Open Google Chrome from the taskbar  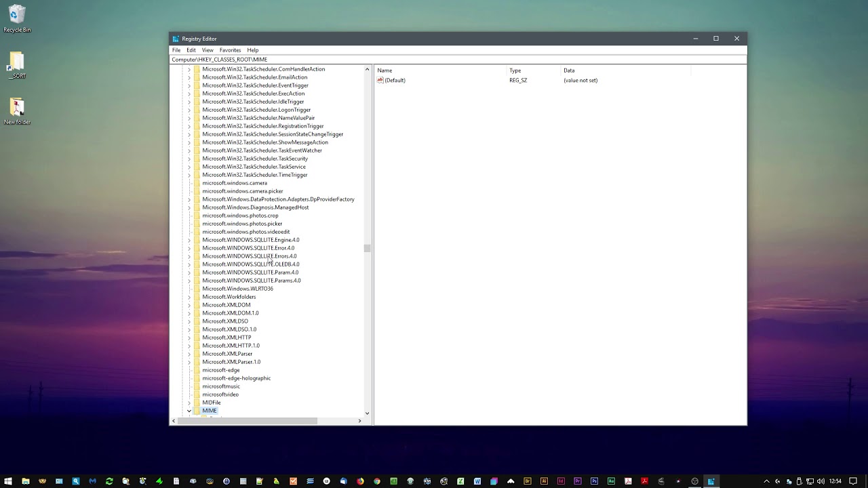377,481
